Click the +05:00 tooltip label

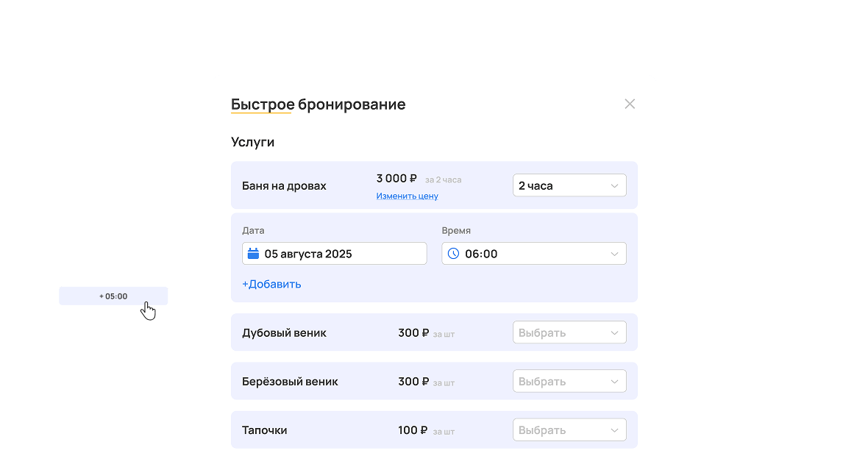click(113, 295)
